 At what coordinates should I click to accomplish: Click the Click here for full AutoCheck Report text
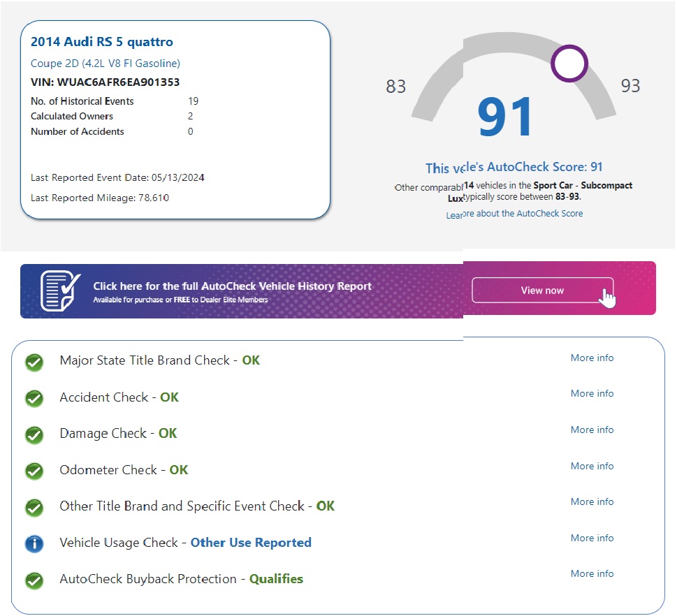tap(232, 286)
